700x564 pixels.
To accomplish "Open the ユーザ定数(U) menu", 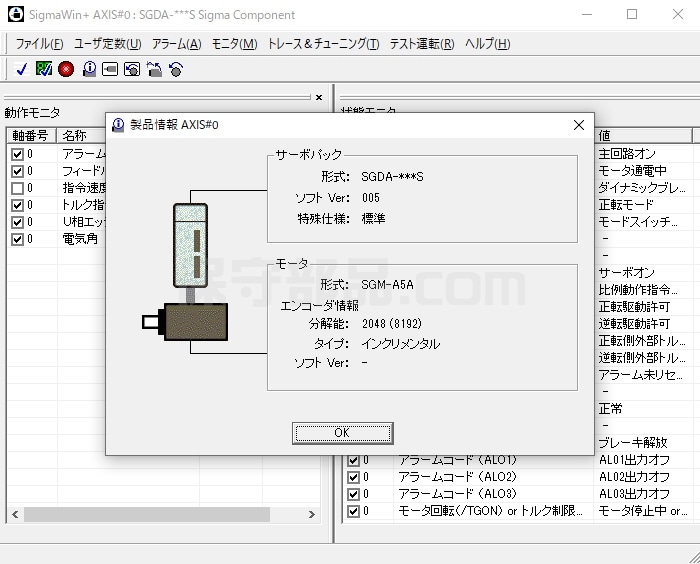I will point(107,44).
